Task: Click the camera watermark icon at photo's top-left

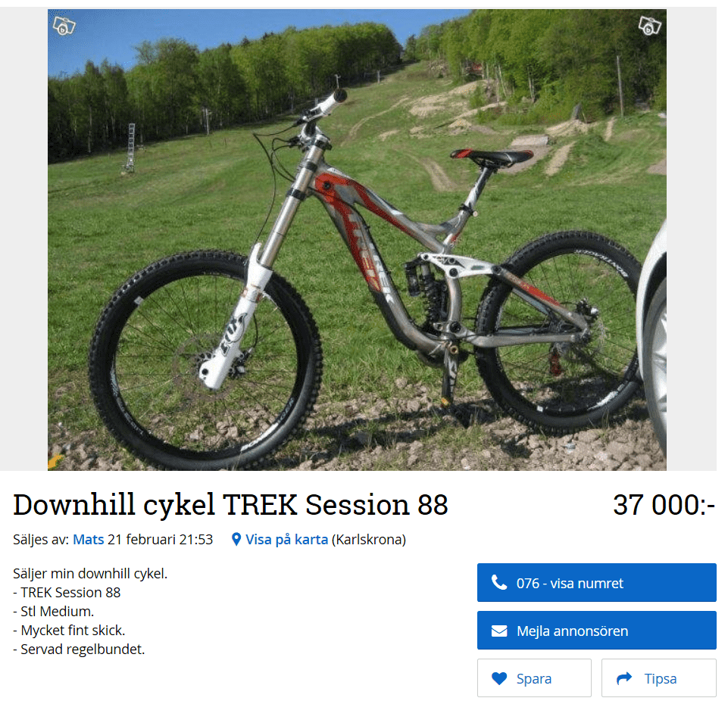Action: 64,26
